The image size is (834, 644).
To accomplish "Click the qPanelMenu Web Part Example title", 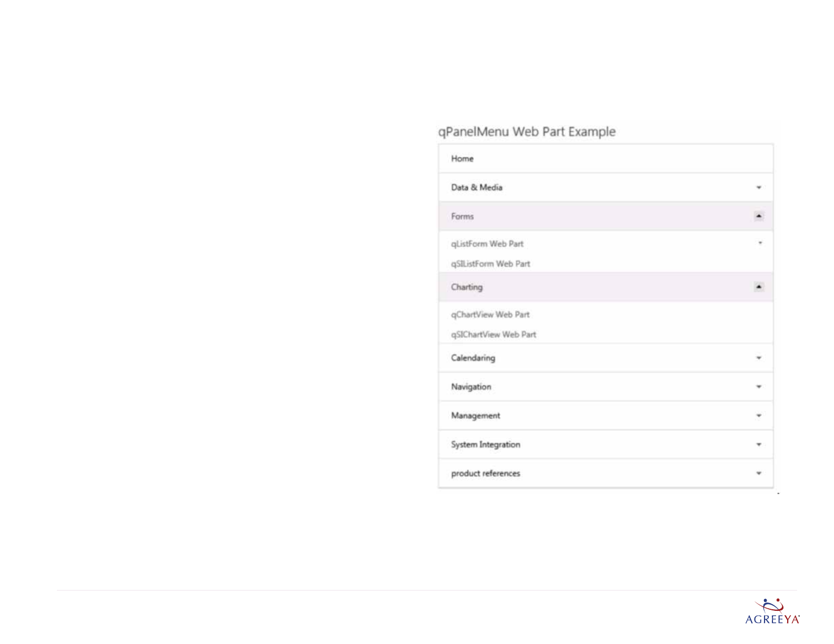I will pyautogui.click(x=527, y=132).
